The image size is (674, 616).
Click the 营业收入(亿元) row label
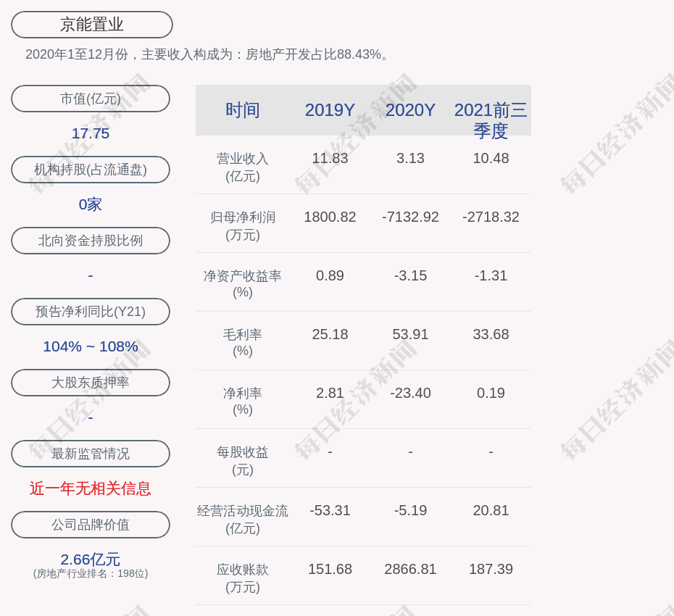click(x=243, y=167)
